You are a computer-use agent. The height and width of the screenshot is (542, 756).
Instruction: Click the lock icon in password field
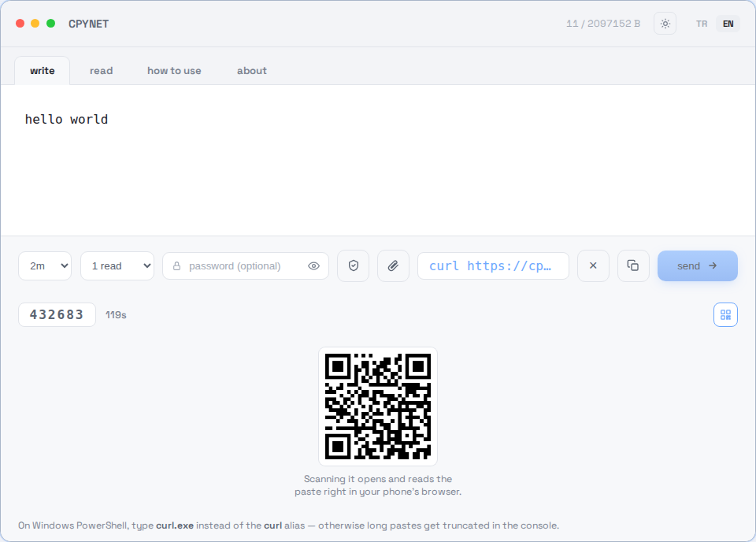[x=177, y=265]
